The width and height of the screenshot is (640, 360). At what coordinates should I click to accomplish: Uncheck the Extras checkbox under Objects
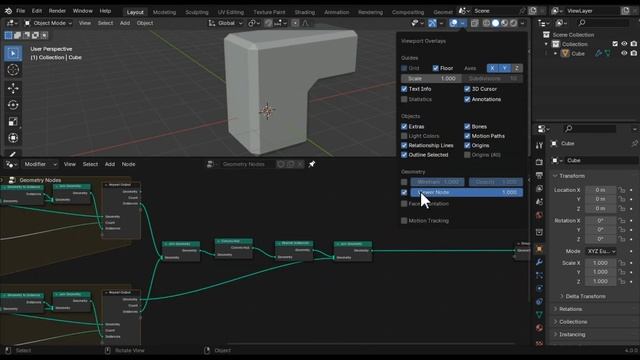[404, 127]
